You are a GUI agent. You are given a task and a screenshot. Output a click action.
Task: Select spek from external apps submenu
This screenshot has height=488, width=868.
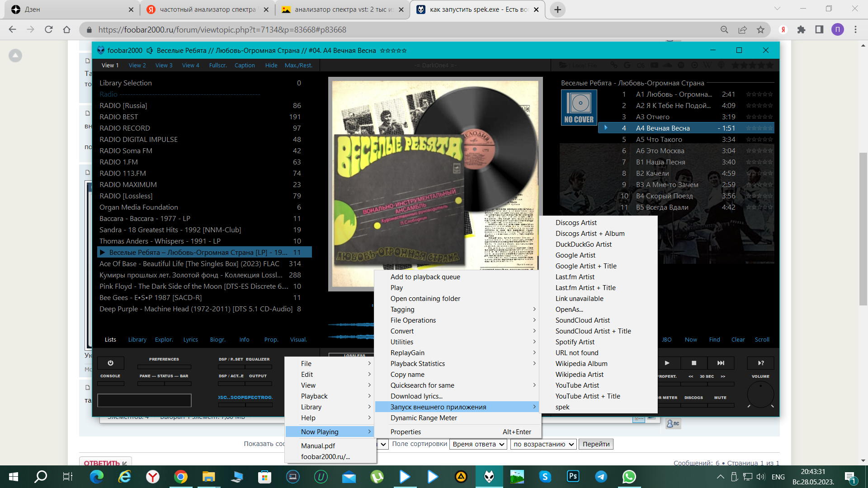coord(562,407)
